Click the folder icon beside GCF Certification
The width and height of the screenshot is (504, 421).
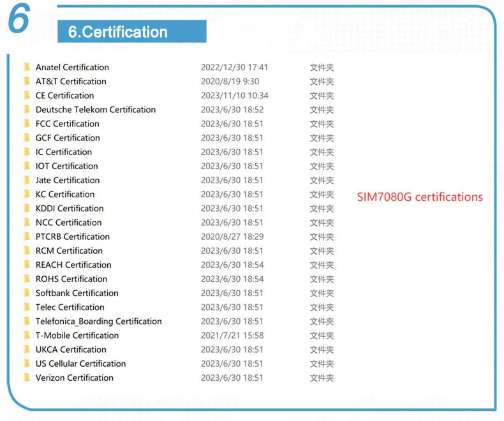click(x=27, y=138)
